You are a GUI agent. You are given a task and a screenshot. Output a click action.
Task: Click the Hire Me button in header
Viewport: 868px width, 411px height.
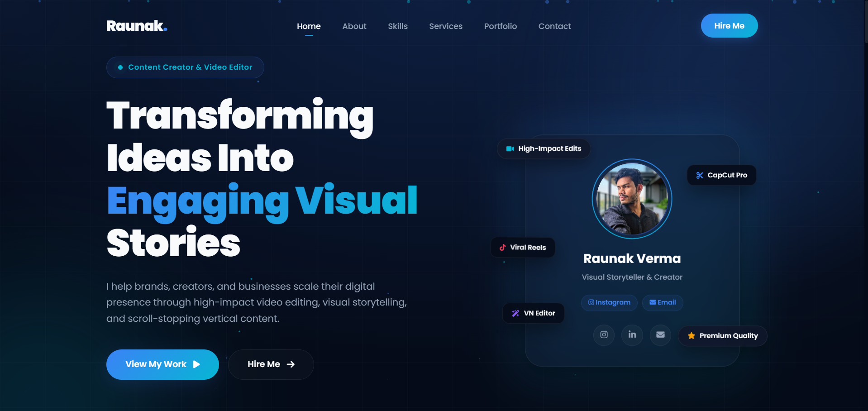(x=729, y=26)
